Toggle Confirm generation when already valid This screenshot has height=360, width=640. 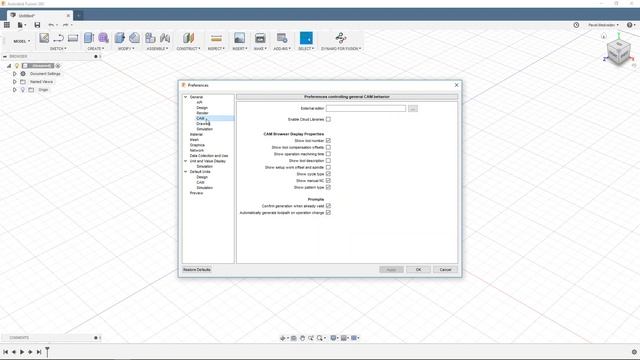pyautogui.click(x=328, y=206)
